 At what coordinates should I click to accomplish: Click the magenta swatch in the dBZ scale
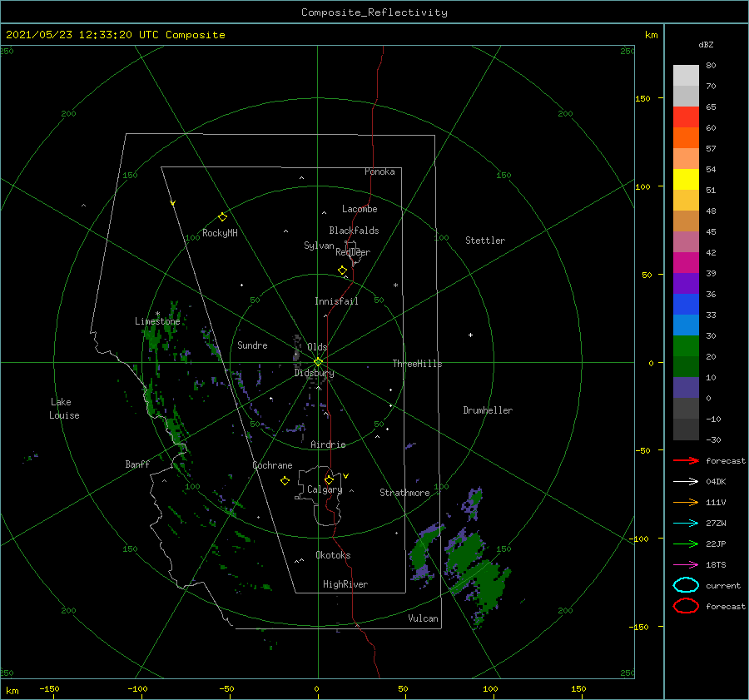686,262
